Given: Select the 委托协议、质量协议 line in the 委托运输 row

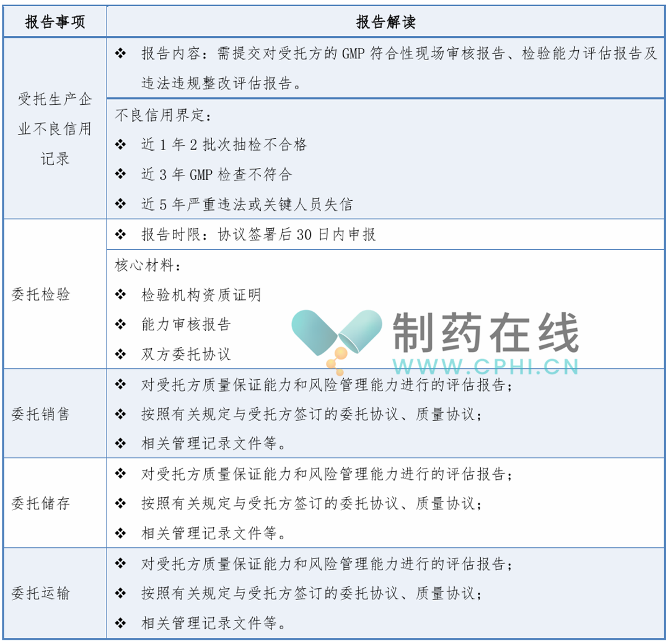Looking at the screenshot, I should (x=312, y=593).
